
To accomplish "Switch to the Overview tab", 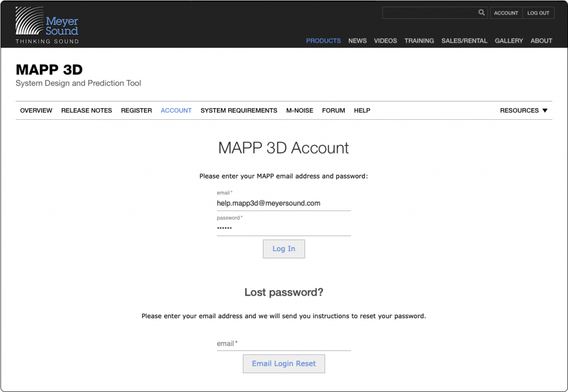I will 36,110.
